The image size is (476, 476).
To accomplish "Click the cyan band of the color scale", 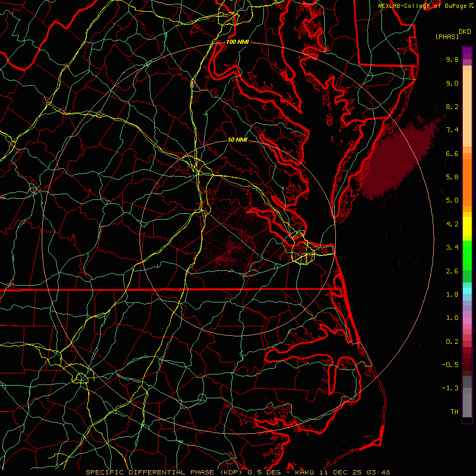I will click(x=467, y=291).
